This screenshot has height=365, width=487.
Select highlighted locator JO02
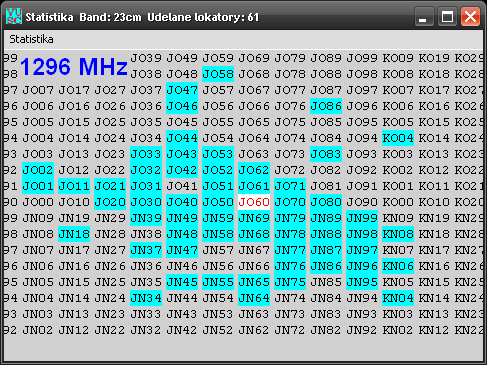pyautogui.click(x=38, y=170)
